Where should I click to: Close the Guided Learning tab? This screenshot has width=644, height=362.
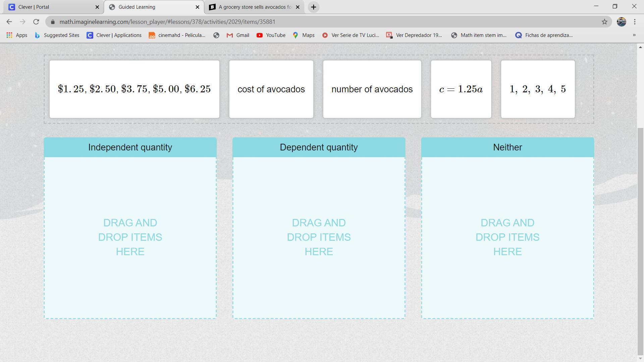[x=198, y=7]
